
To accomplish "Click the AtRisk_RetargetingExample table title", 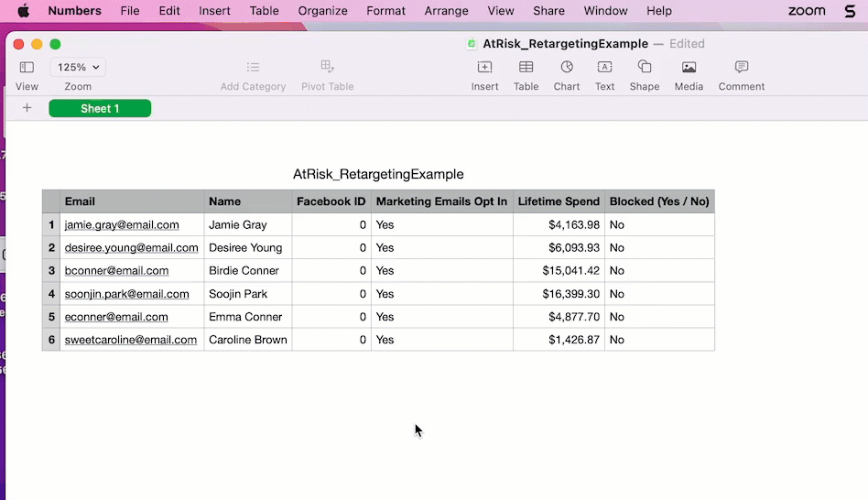I will pyautogui.click(x=378, y=174).
